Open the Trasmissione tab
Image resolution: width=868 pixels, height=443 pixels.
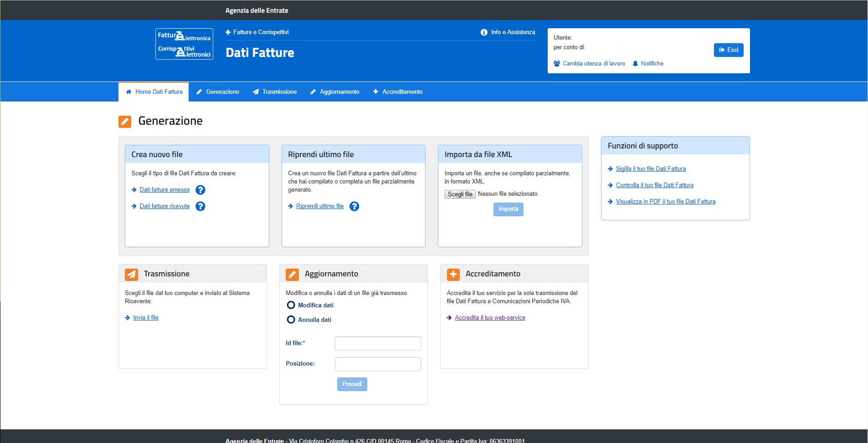(x=275, y=92)
